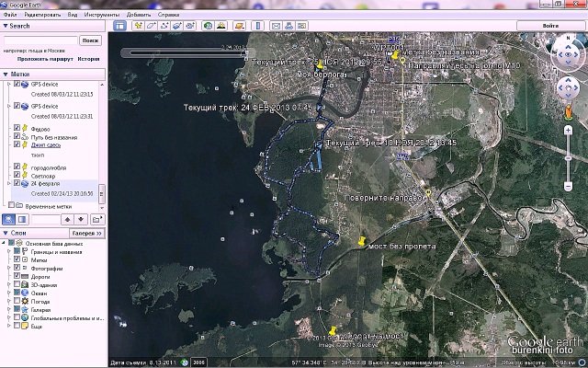Screen dimensions: 588x368
Task: Click the 'История' link
Action: point(88,59)
